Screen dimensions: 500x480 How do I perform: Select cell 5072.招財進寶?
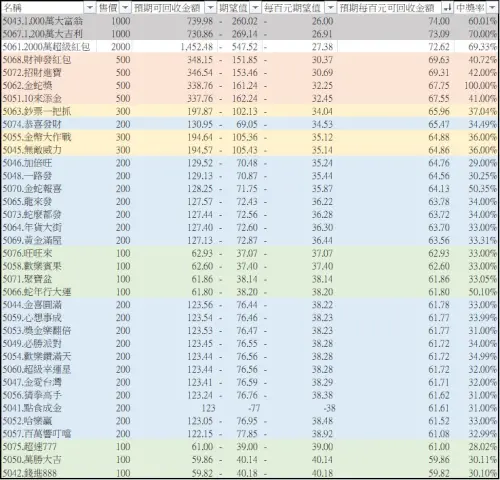[49, 73]
